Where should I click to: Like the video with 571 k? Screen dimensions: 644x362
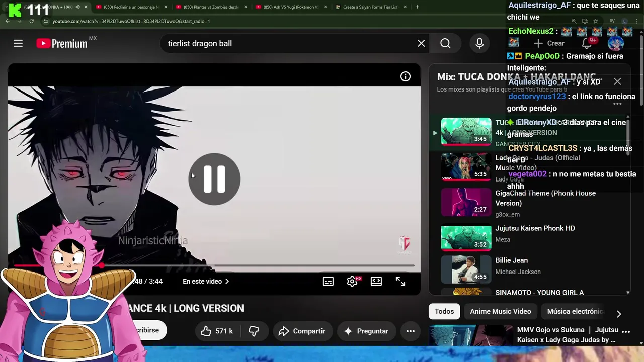click(x=217, y=331)
